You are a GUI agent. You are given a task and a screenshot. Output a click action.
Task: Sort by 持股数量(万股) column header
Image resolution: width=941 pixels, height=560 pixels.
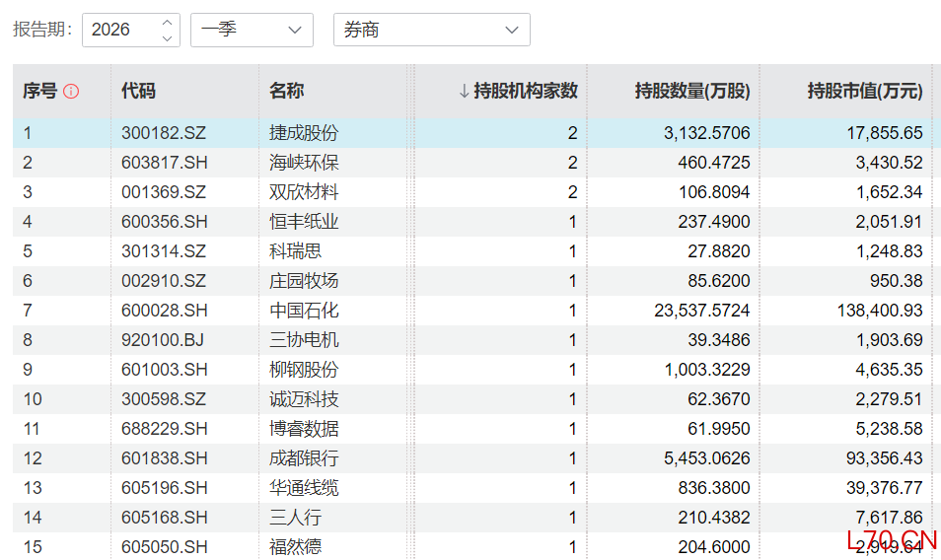[692, 91]
